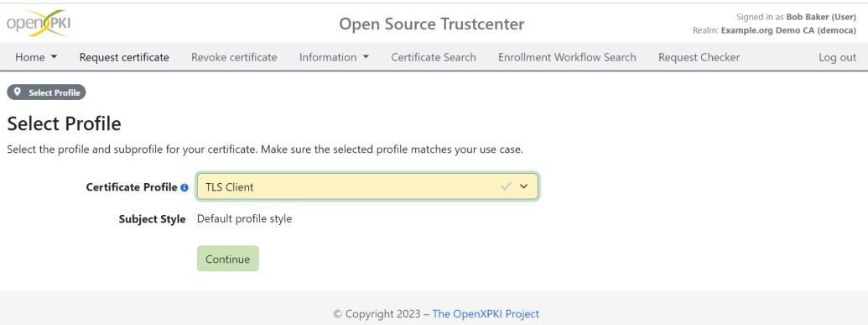Click the Select Profile breadcrumb badge

46,92
